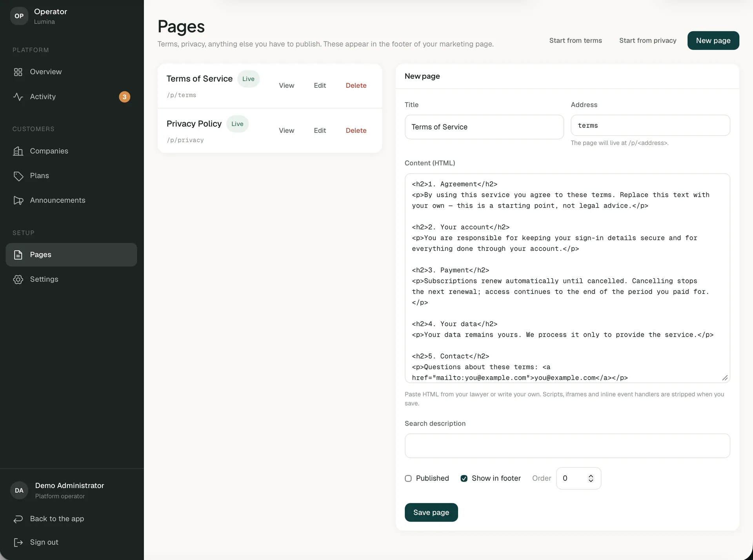This screenshot has height=560, width=753.
Task: Delete the Privacy Policy page
Action: click(356, 131)
